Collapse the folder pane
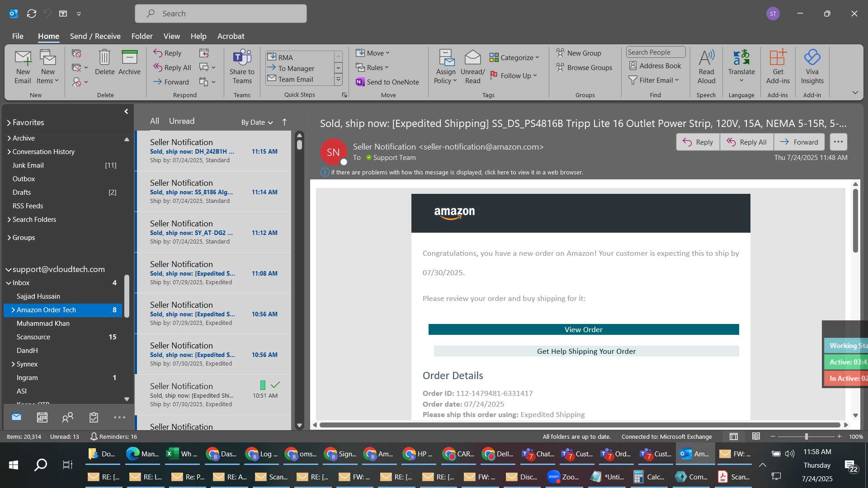The width and height of the screenshot is (868, 488). 126,111
